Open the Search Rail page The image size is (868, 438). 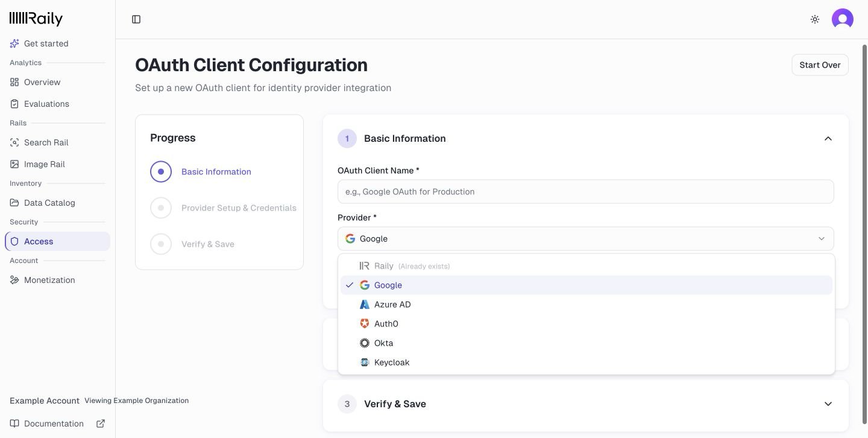pos(57,142)
